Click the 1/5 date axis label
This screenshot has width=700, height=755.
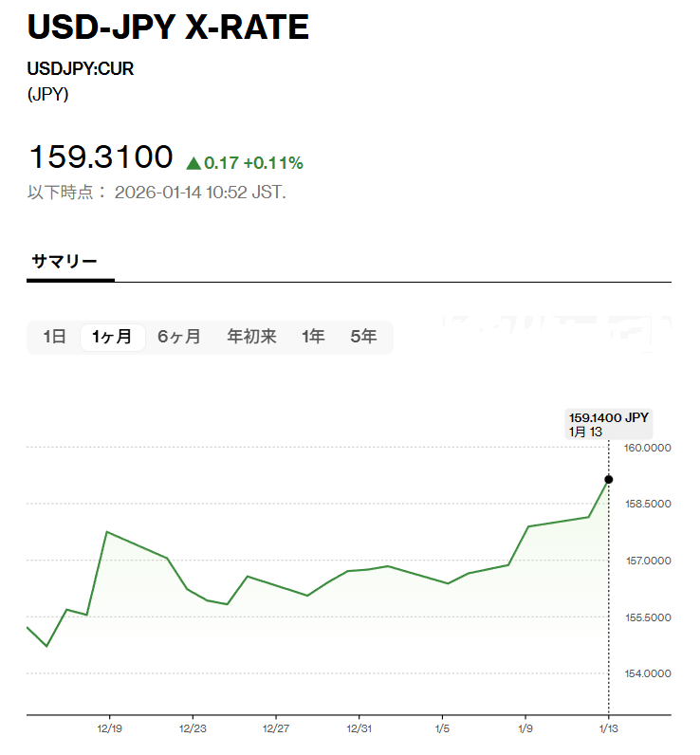(x=442, y=729)
